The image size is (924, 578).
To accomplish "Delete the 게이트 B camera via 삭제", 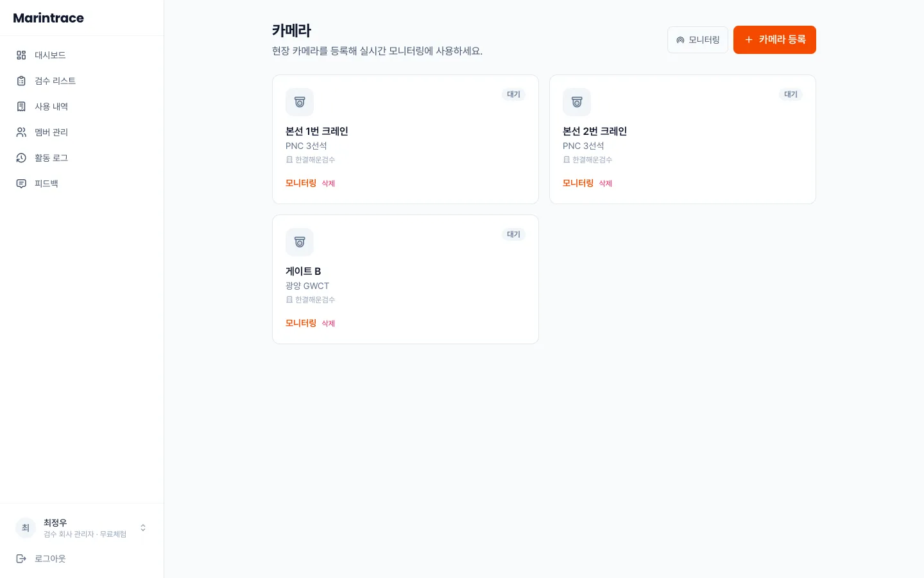I will pyautogui.click(x=329, y=324).
